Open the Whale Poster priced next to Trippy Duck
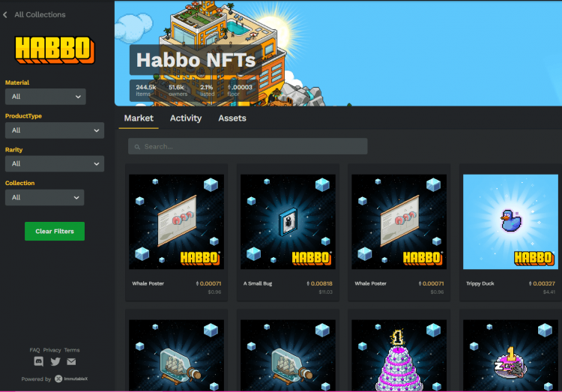The image size is (562, 392). coord(399,222)
